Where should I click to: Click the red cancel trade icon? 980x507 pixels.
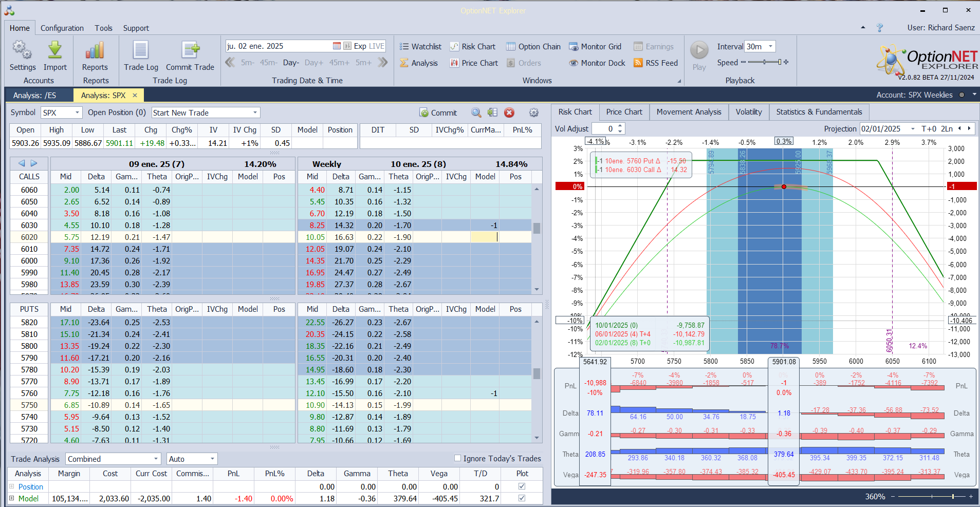tap(509, 113)
